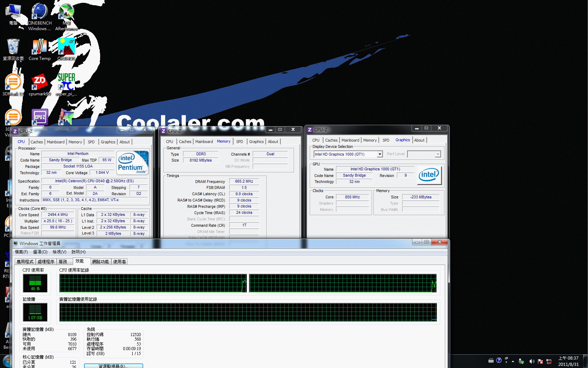
Task: Open Graphics tab in CPU-Z Memory window
Action: pyautogui.click(x=257, y=142)
